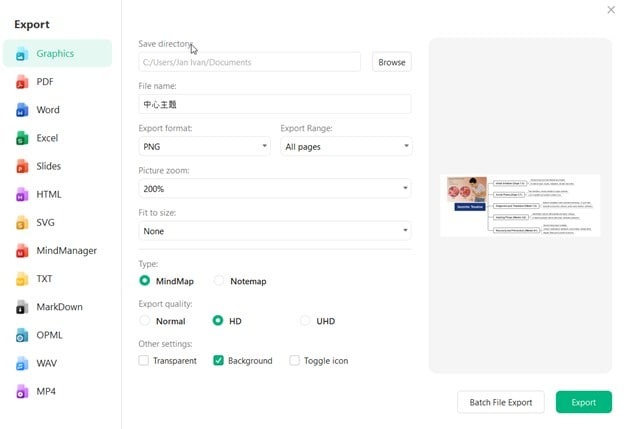Click the HTML file icon
624x429 pixels.
point(22,195)
